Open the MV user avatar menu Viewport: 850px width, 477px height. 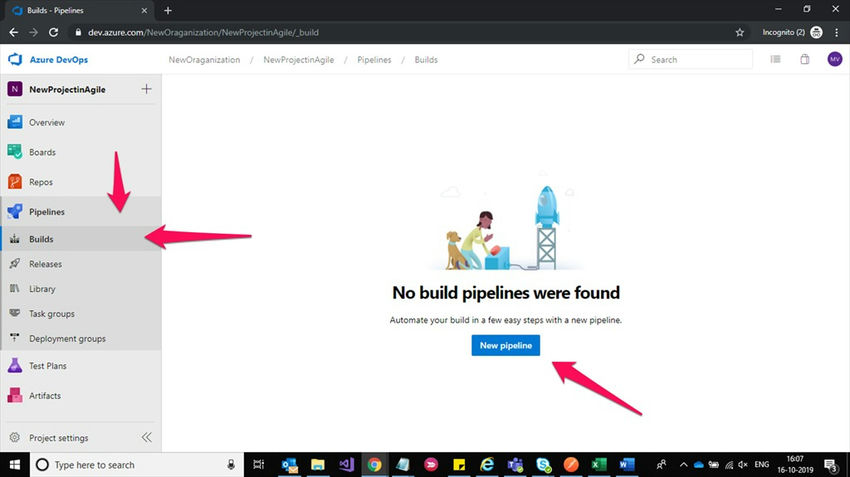point(835,59)
